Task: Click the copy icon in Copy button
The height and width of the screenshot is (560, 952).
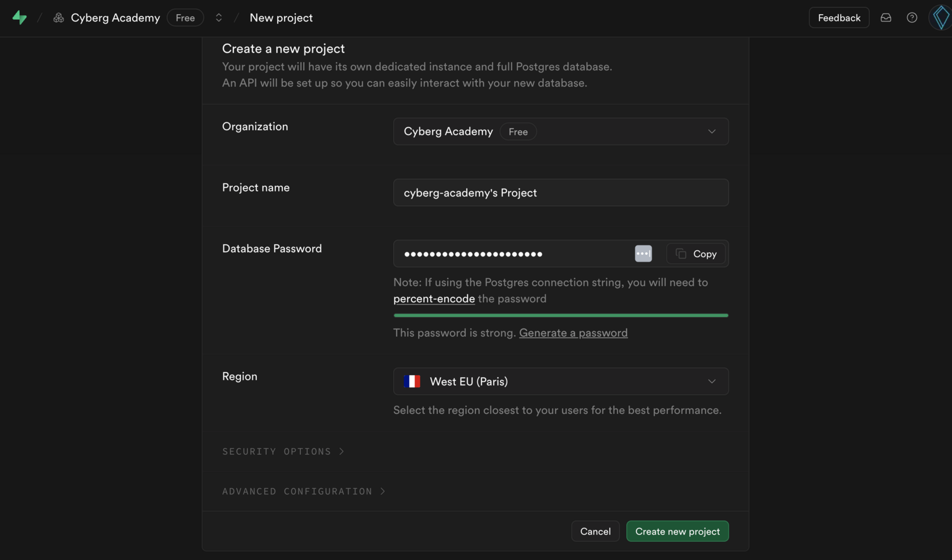Action: tap(681, 254)
